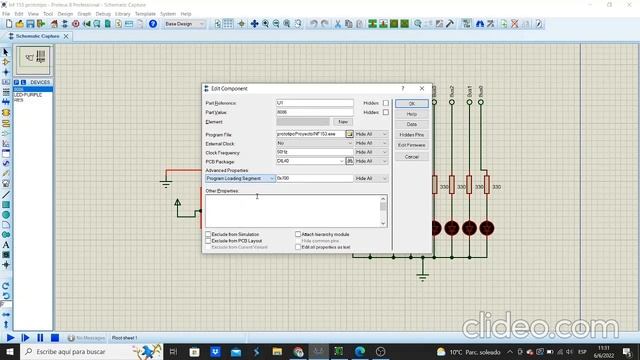640x360 pixels.
Task: Open the File menu
Action: point(6,14)
